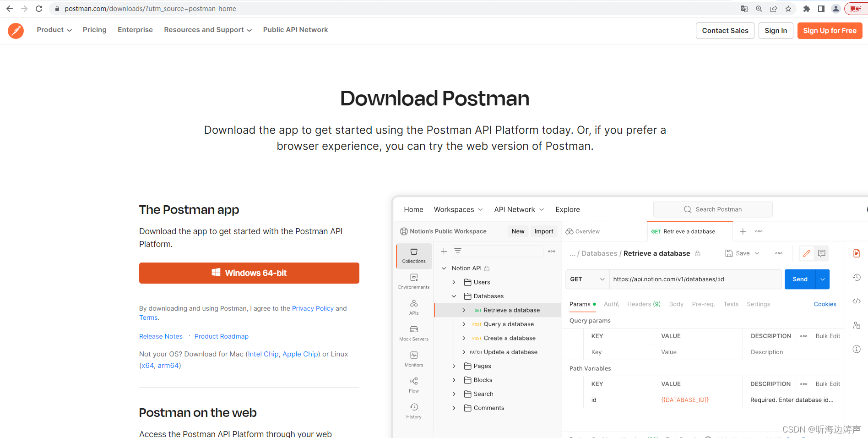Open the comments icon beside the pencil

(x=822, y=253)
